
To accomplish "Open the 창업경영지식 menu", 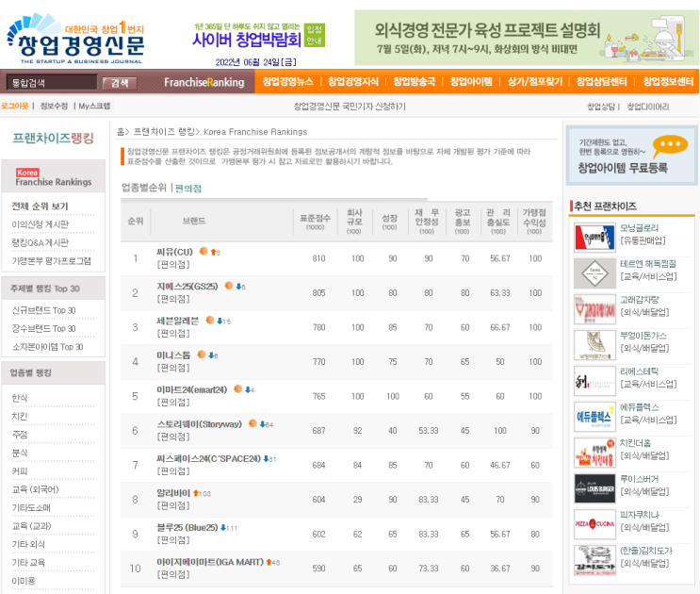I will [353, 81].
